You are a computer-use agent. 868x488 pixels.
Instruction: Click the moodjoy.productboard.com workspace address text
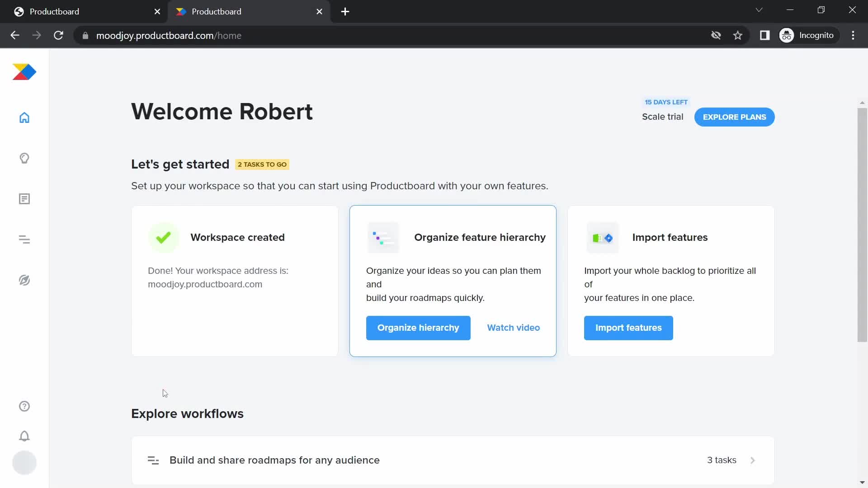click(x=205, y=285)
